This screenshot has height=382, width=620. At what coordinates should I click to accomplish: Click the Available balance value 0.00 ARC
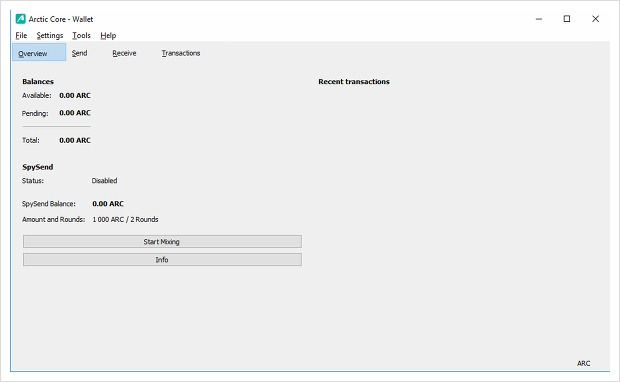[75, 95]
